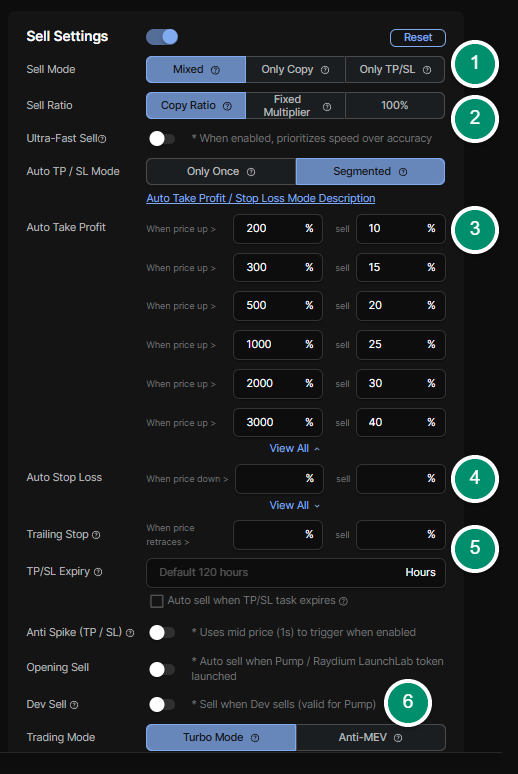The image size is (518, 774).
Task: Open the auto sell on expiry help icon
Action: coord(343,601)
